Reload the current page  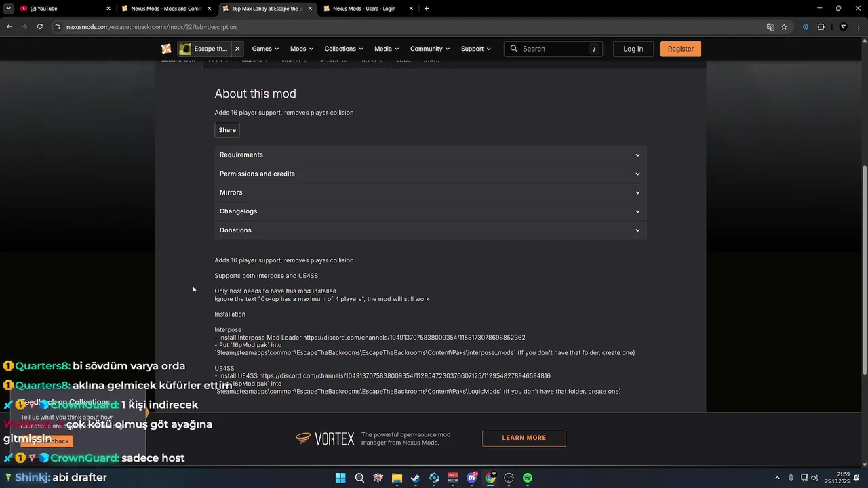pyautogui.click(x=40, y=27)
